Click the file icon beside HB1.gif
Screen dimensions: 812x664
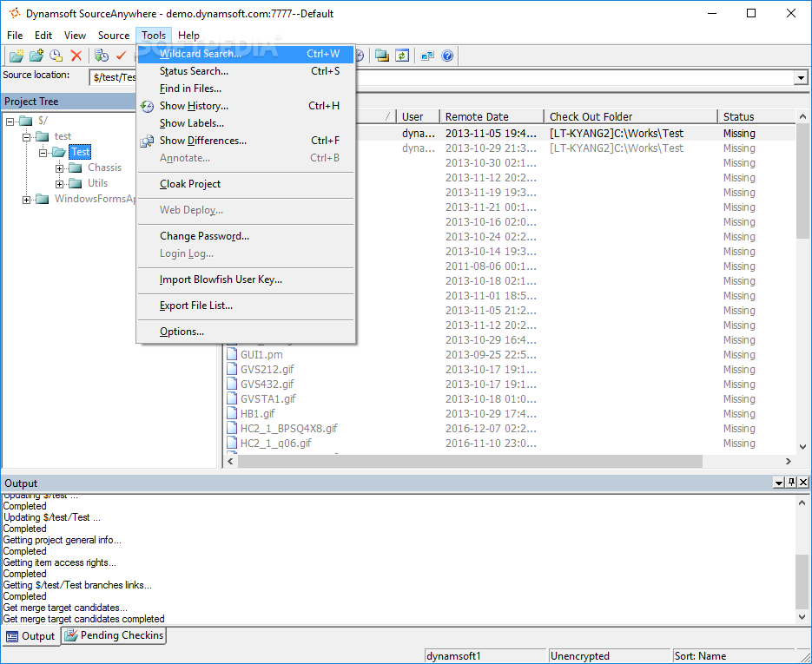tap(232, 413)
